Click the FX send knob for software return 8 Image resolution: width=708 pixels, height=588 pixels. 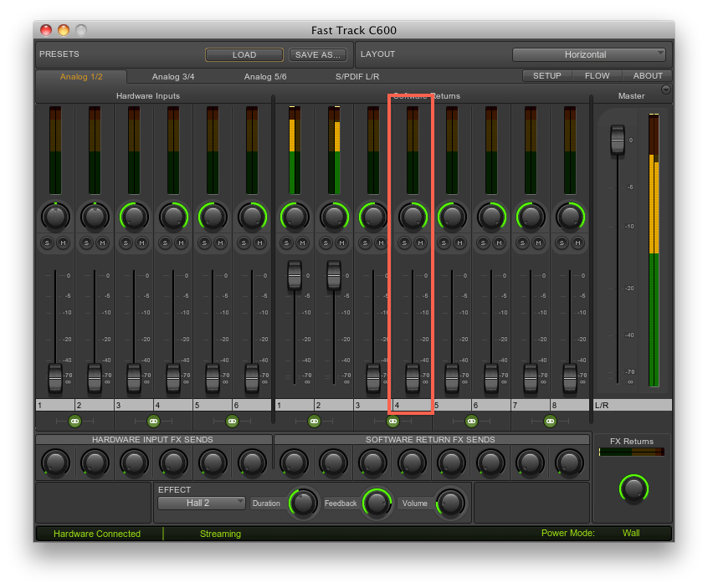tap(569, 463)
